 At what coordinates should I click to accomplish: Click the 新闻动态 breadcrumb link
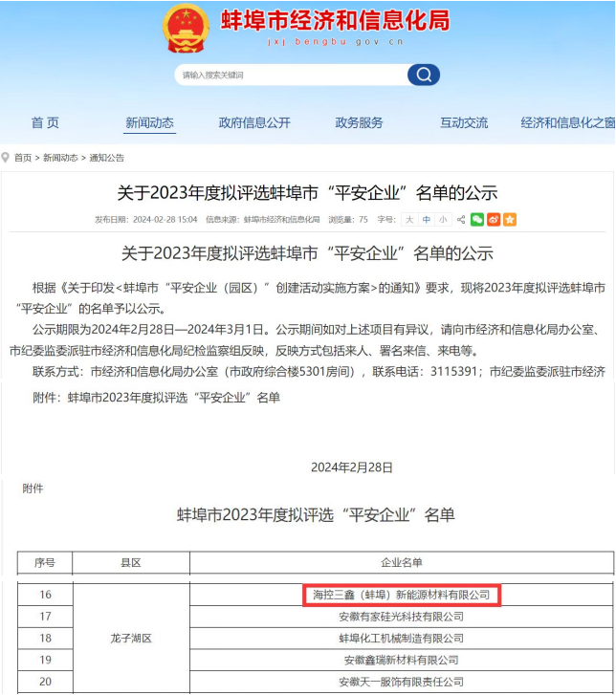point(61,158)
